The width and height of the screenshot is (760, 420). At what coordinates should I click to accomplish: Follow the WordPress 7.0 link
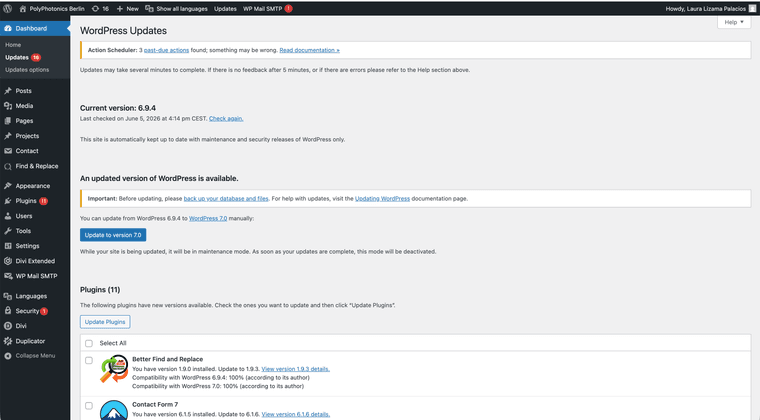pyautogui.click(x=208, y=218)
